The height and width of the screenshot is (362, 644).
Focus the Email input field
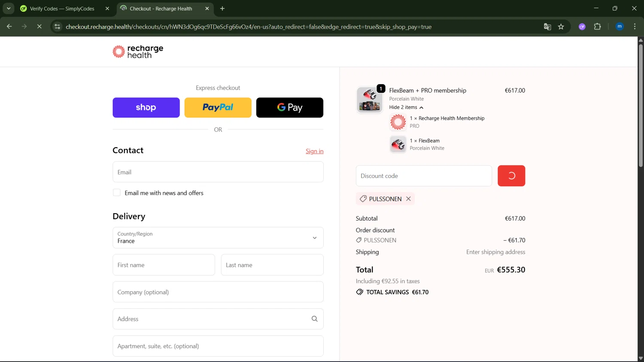coord(218,172)
